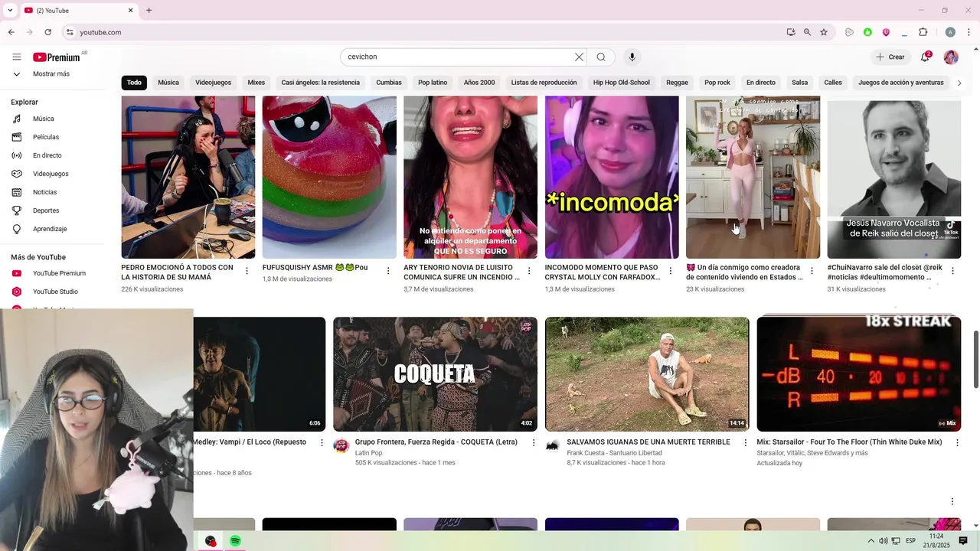Open a new browser tab
The height and width of the screenshot is (551, 980).
tap(149, 10)
